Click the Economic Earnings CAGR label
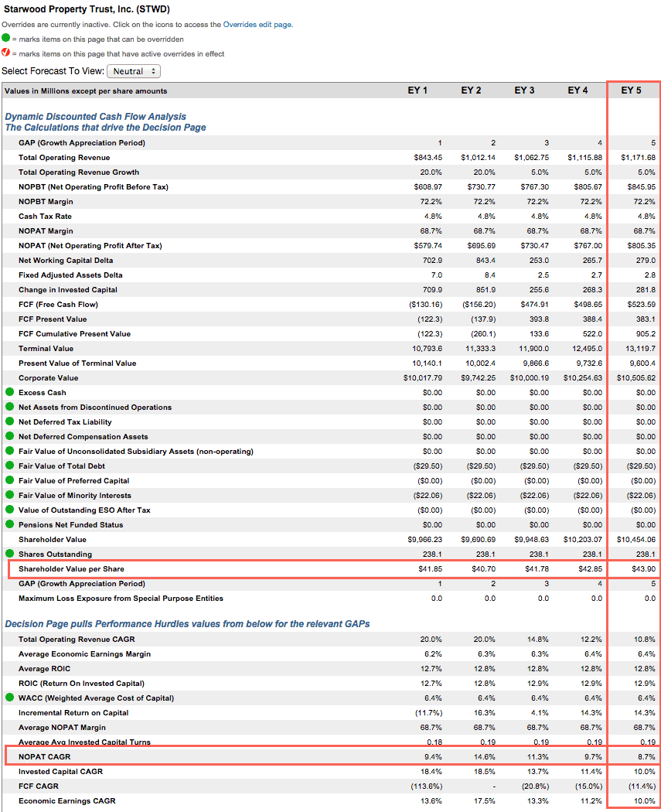Screen dimensions: 661x812 coord(66,800)
